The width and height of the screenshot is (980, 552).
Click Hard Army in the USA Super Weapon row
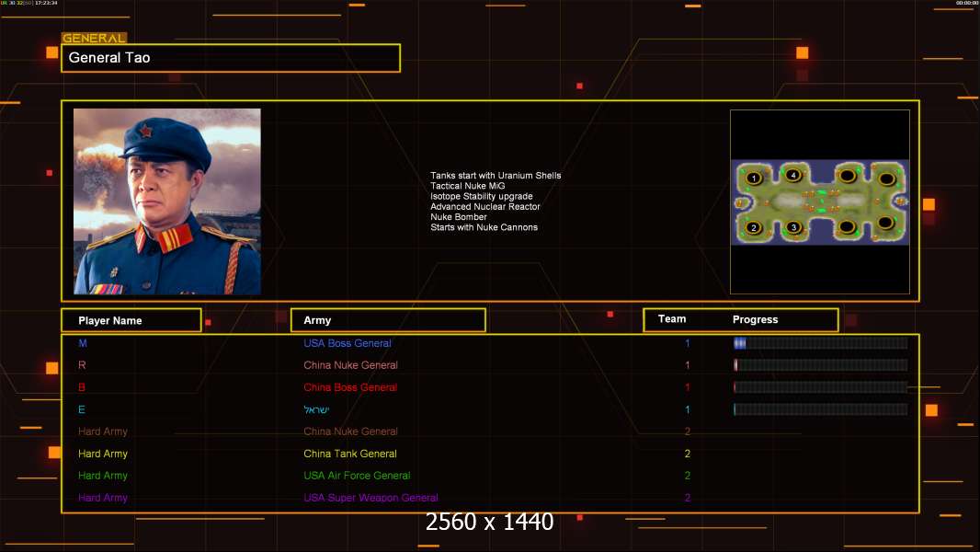click(x=102, y=499)
